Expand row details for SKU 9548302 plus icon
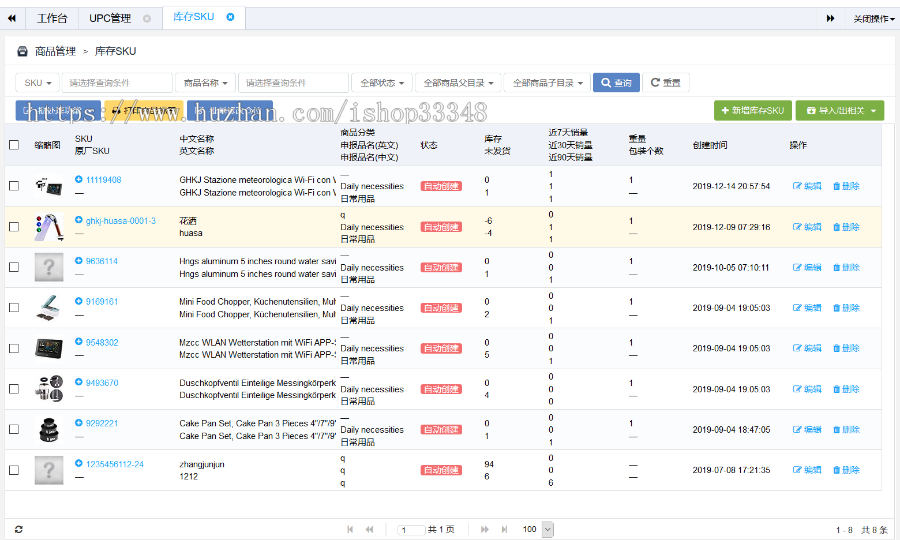The width and height of the screenshot is (900, 540). pos(79,341)
